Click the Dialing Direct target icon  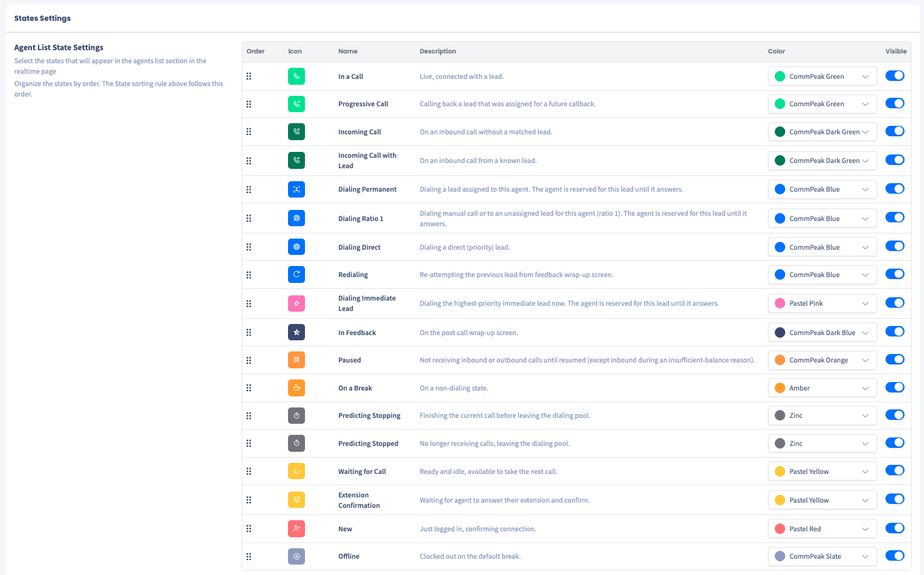[x=296, y=247]
